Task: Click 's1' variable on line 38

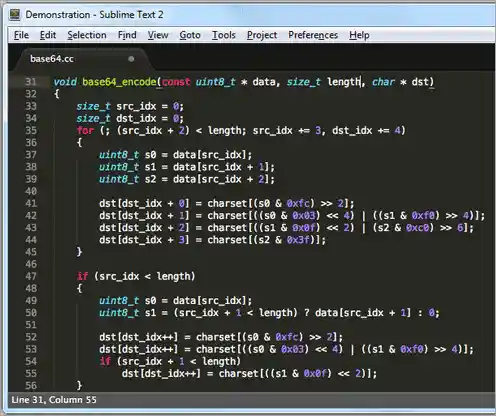Action: (150, 167)
